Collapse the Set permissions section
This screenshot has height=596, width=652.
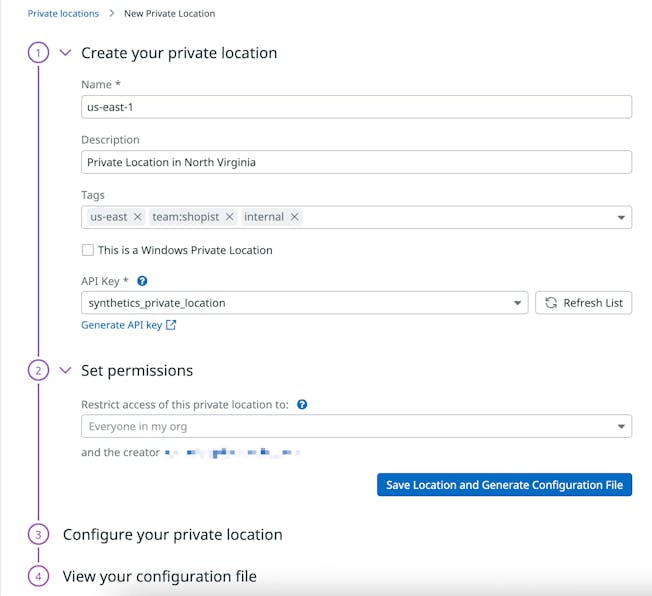tap(66, 370)
